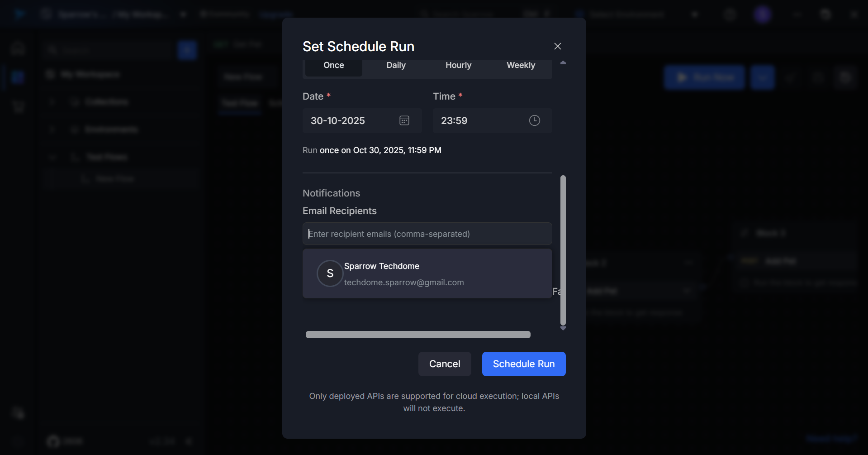
Task: Select the Once schedule tab
Action: 333,66
